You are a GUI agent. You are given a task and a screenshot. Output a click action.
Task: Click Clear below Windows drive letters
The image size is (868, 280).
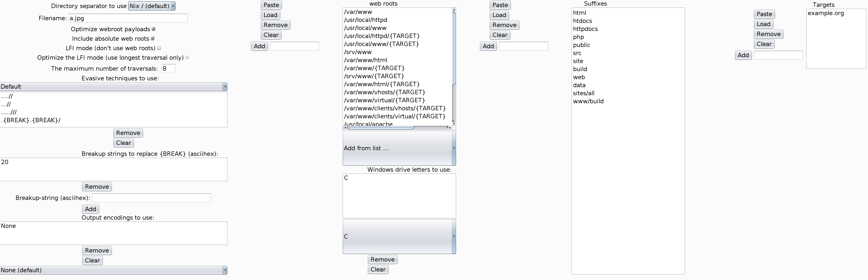pos(378,270)
